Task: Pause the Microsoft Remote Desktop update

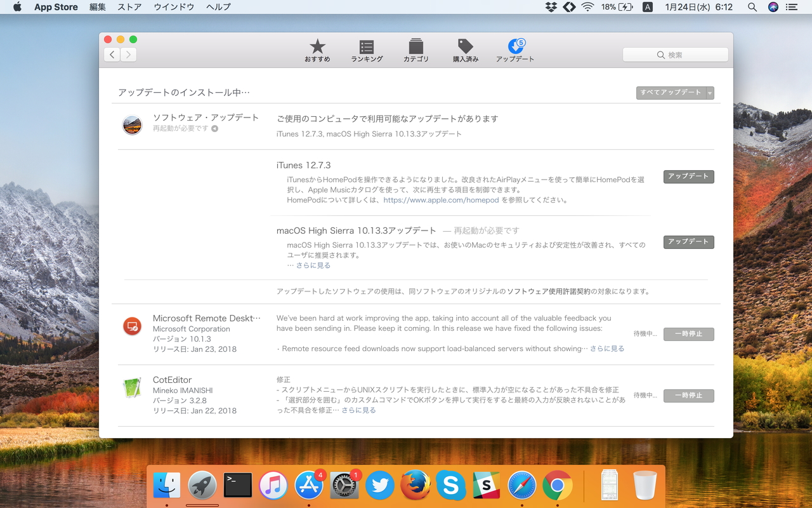Action: click(688, 334)
